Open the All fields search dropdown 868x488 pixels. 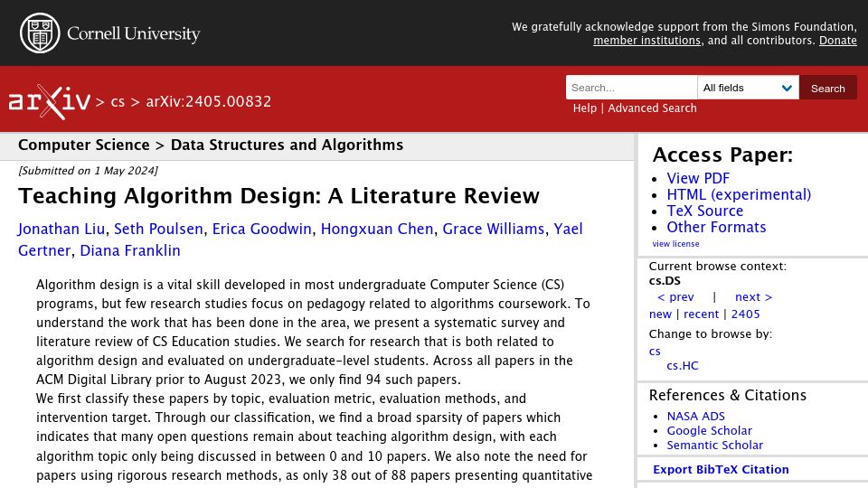pyautogui.click(x=748, y=88)
